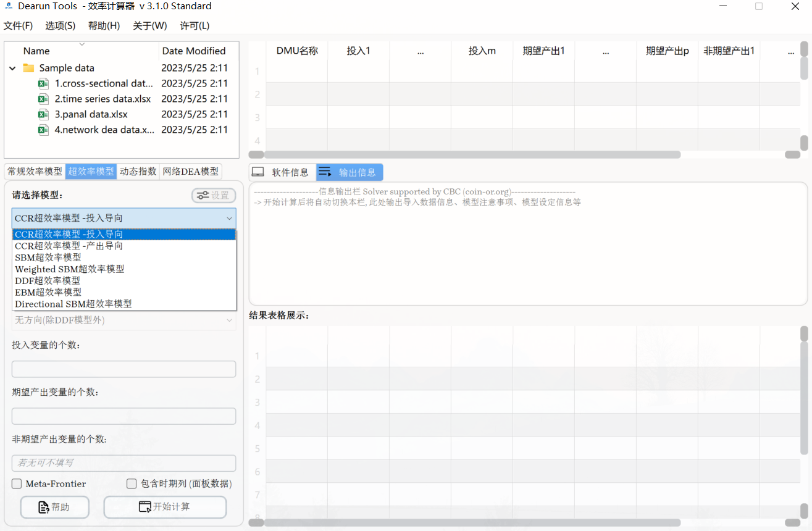Collapse the Sample data folder tree
Viewport: 812px width, 531px height.
pyautogui.click(x=12, y=68)
